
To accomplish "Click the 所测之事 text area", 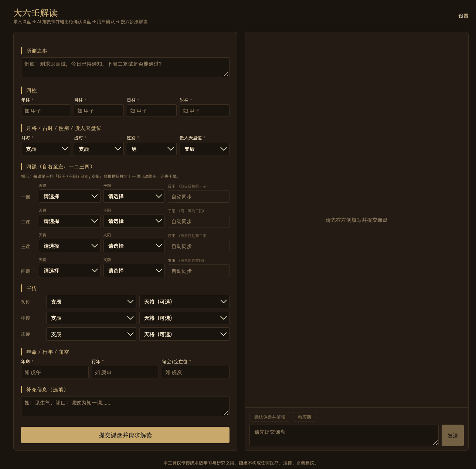I will [125, 67].
